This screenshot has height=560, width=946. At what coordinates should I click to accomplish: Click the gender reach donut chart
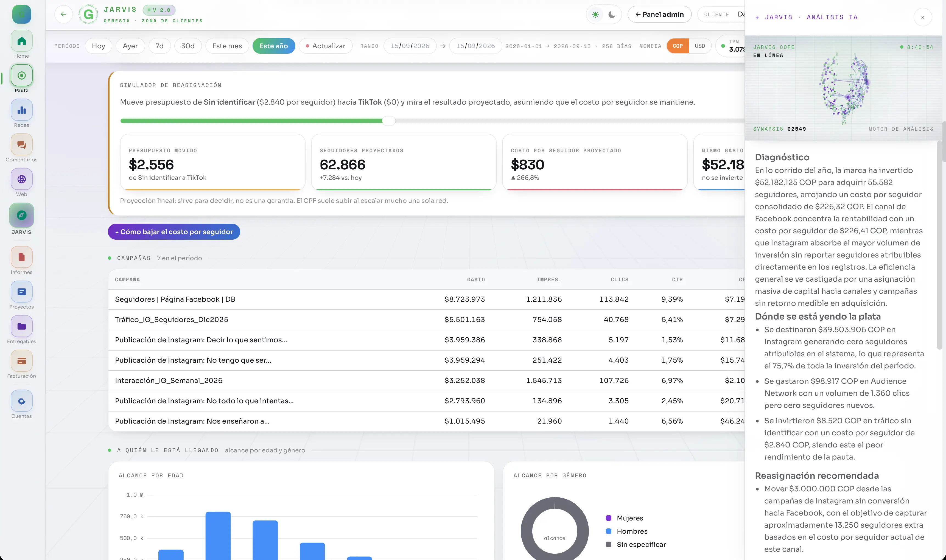point(555,529)
